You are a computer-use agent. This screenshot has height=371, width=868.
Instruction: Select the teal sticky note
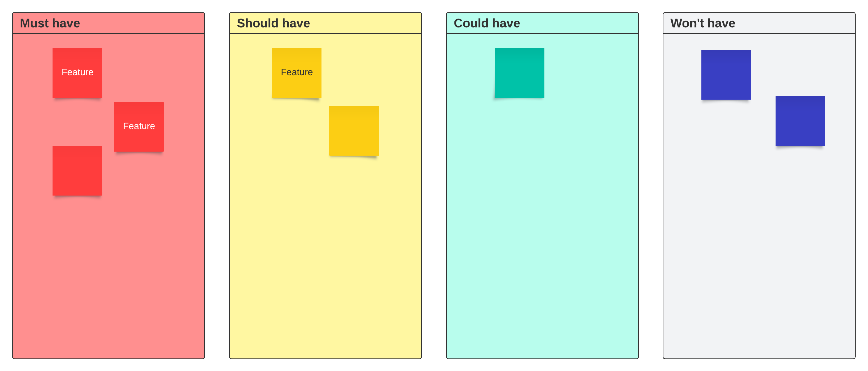click(519, 72)
